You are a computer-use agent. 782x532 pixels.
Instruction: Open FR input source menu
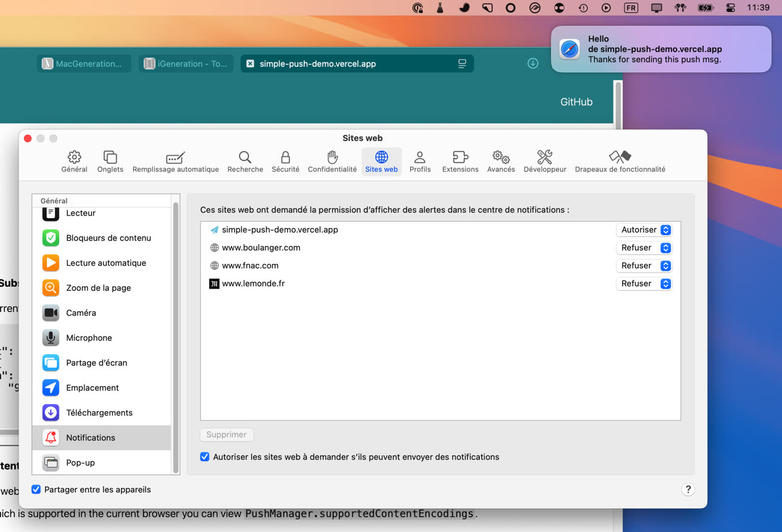click(631, 8)
